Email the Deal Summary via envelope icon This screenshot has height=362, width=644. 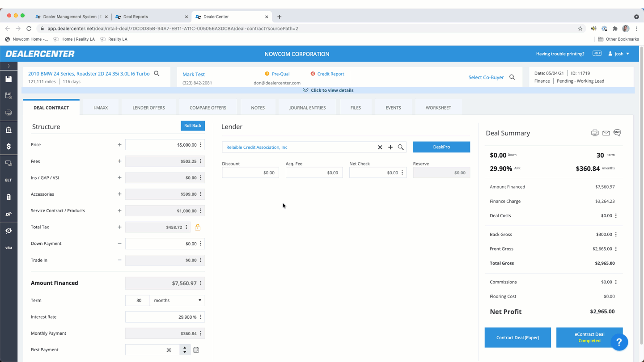pos(606,133)
